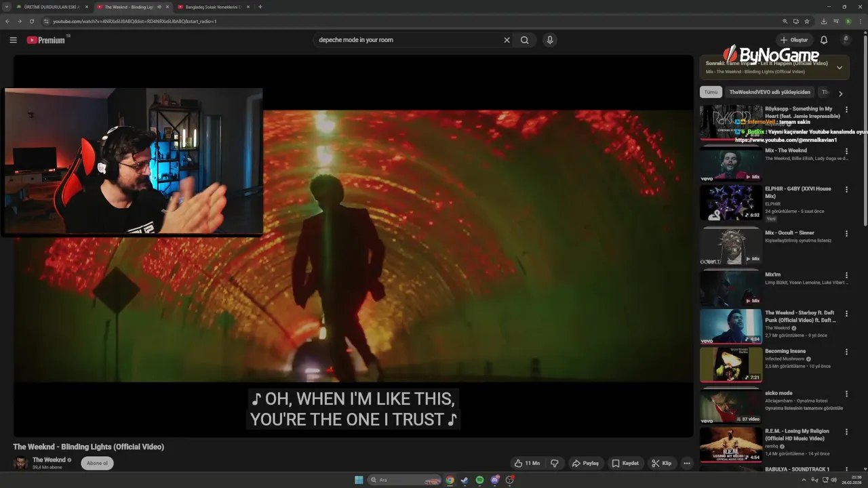The height and width of the screenshot is (488, 868).
Task: Open options for Röyksopp - Something In My Heart
Action: [x=846, y=109]
